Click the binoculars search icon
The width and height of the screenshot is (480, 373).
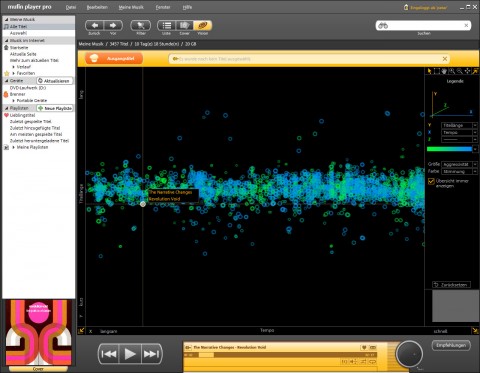click(x=383, y=26)
